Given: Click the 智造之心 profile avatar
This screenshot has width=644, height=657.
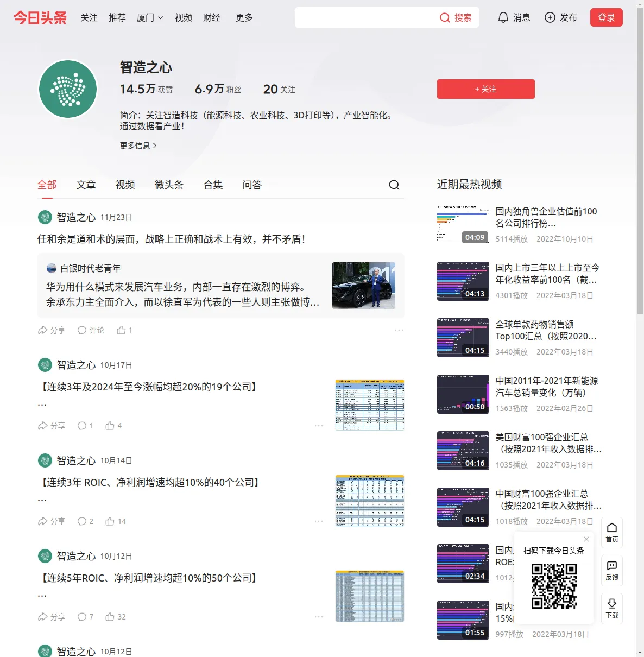Looking at the screenshot, I should click(68, 89).
